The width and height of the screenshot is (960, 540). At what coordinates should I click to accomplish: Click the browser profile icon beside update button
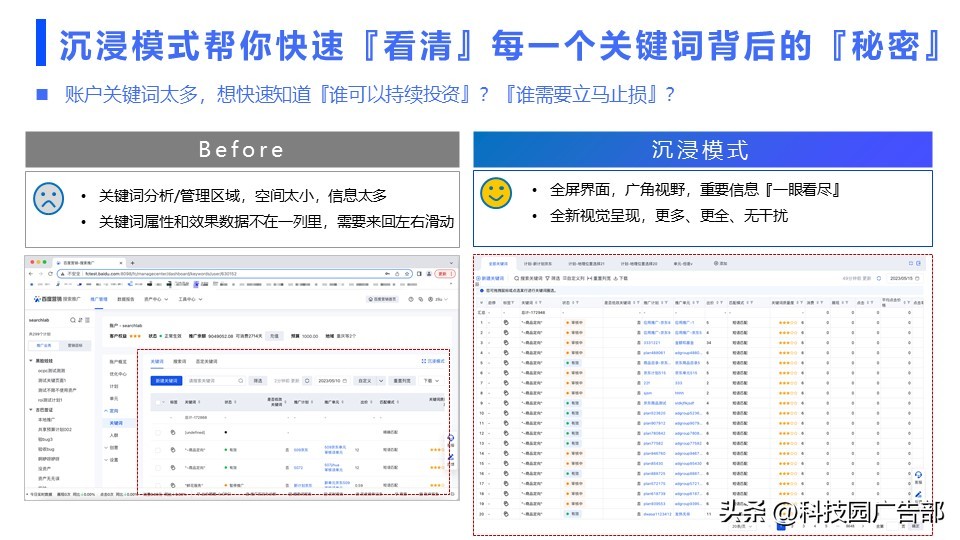(x=430, y=274)
